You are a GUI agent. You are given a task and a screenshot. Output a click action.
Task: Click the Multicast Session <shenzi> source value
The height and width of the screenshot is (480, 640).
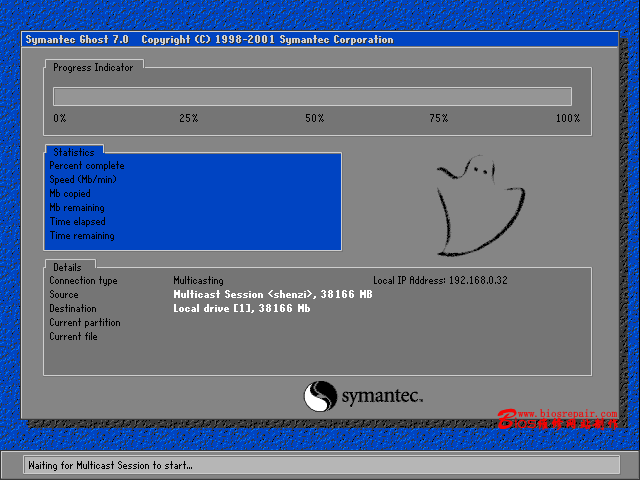click(273, 294)
